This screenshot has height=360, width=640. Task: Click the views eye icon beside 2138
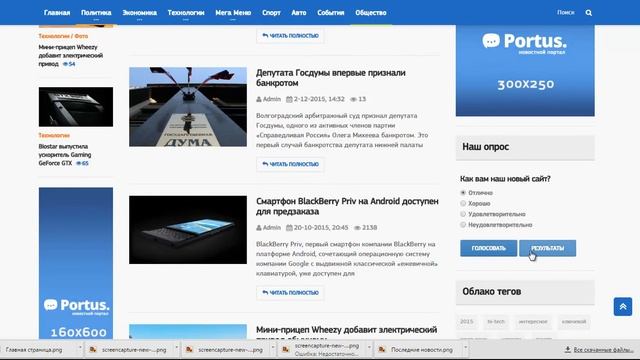(357, 228)
